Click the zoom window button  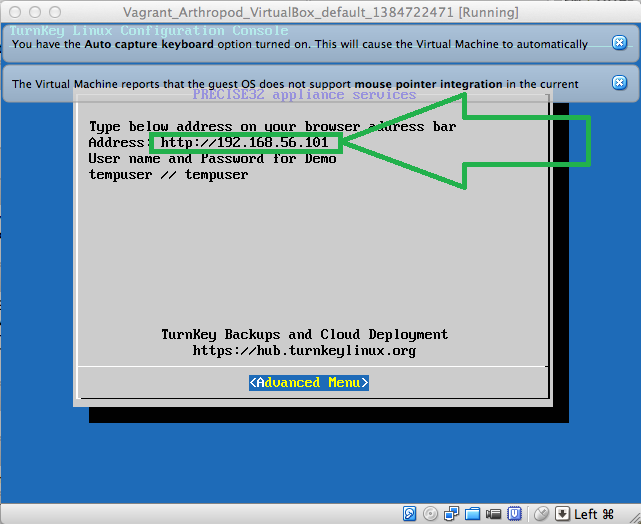pos(55,12)
